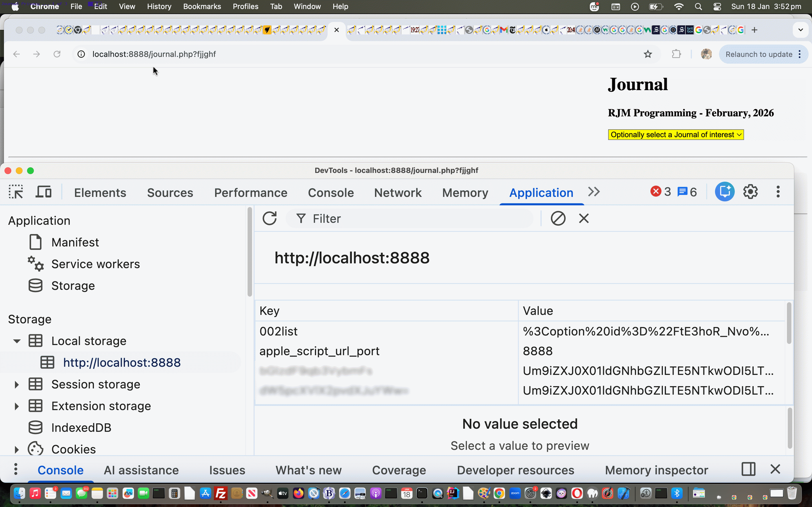Toggle the drawer dock side layout
Screen dimensions: 812x507
748,470
